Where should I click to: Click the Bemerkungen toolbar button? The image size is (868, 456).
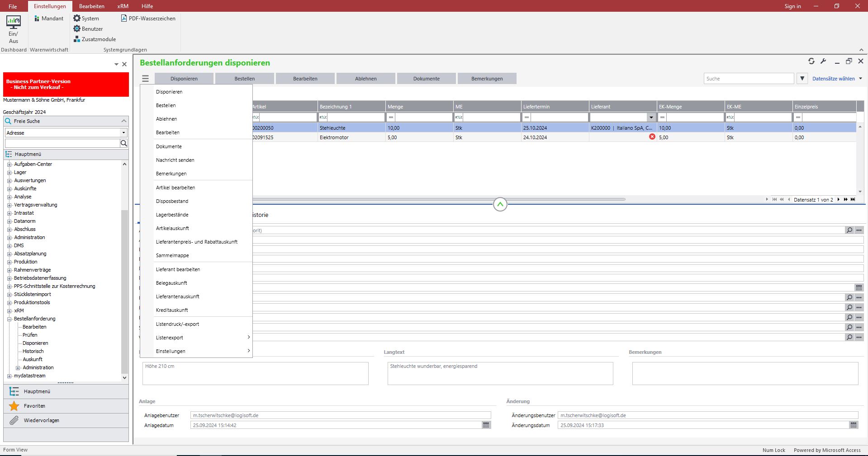487,79
